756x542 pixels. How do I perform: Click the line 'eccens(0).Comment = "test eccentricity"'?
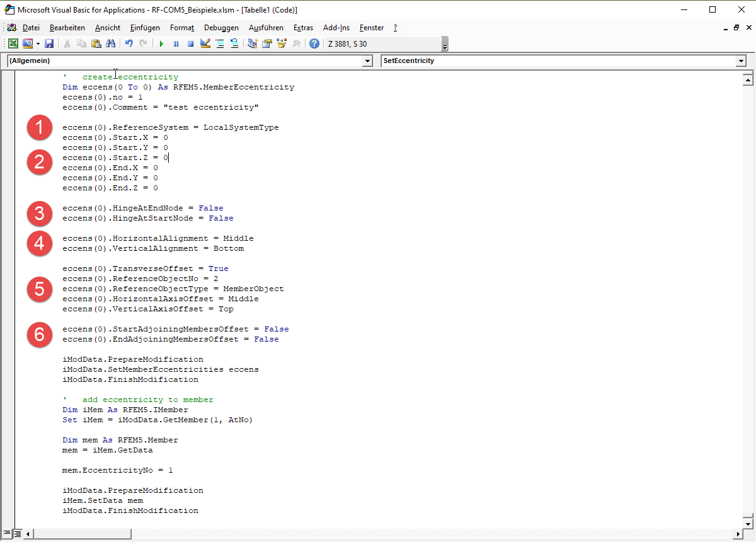pos(160,107)
